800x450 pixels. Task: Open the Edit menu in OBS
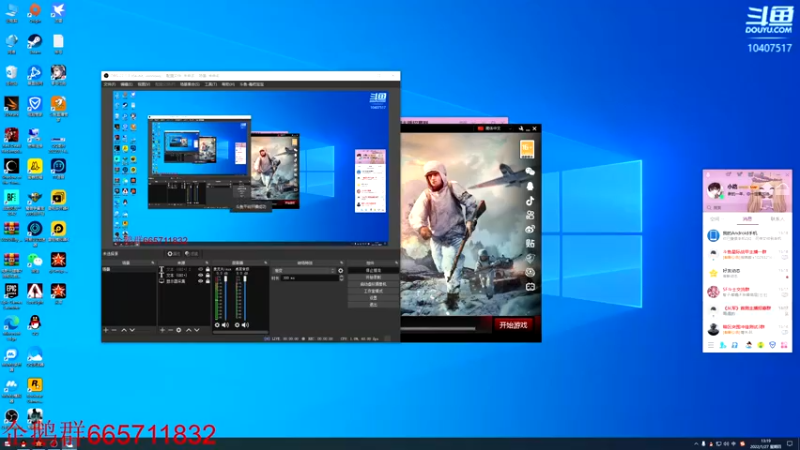[127, 84]
